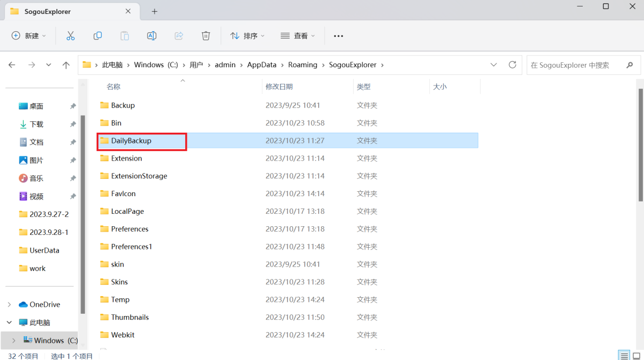
Task: Click the SogouExplorer search box
Action: pos(574,65)
